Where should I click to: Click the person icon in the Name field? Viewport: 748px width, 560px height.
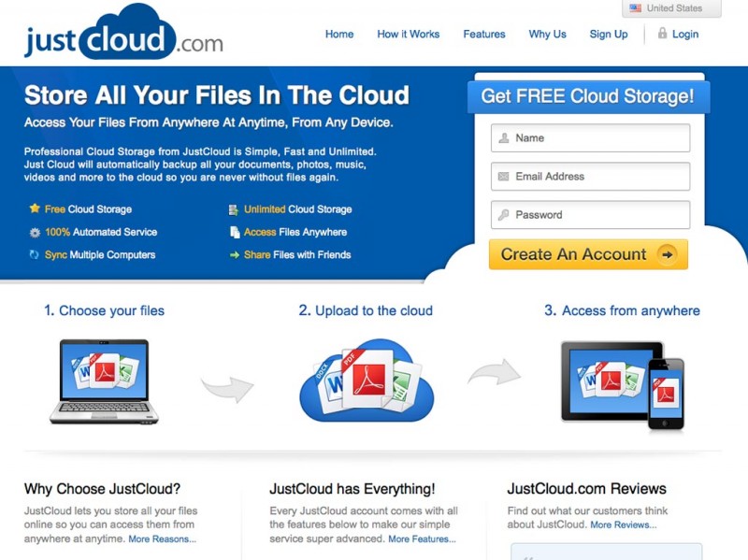click(503, 138)
